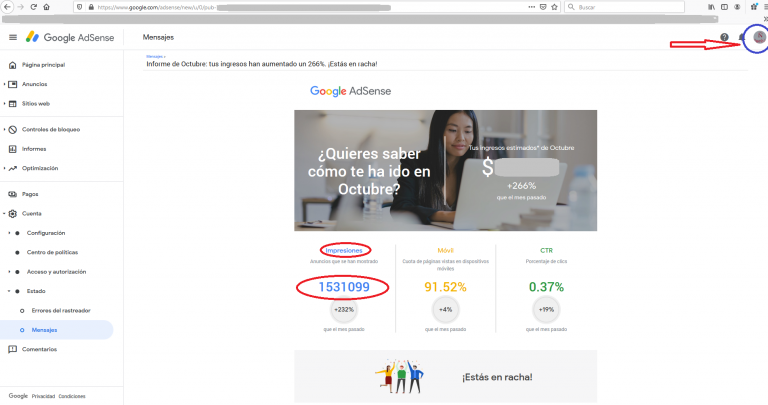Open Controles de bloqueo section
Image resolution: width=768 pixels, height=405 pixels.
(50, 130)
